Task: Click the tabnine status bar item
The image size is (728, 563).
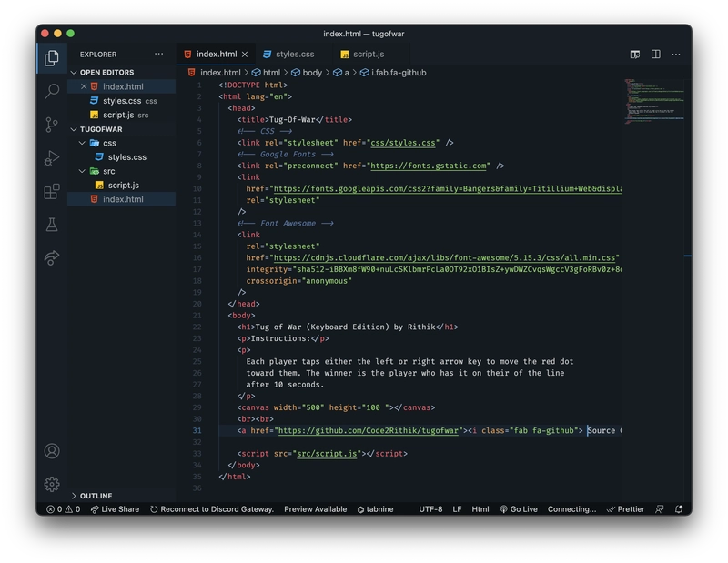Action: (375, 509)
